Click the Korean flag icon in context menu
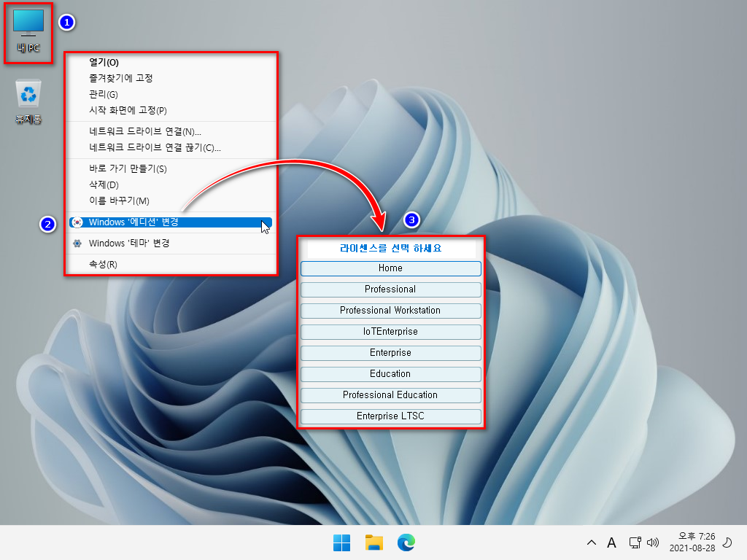747x560 pixels. point(77,222)
